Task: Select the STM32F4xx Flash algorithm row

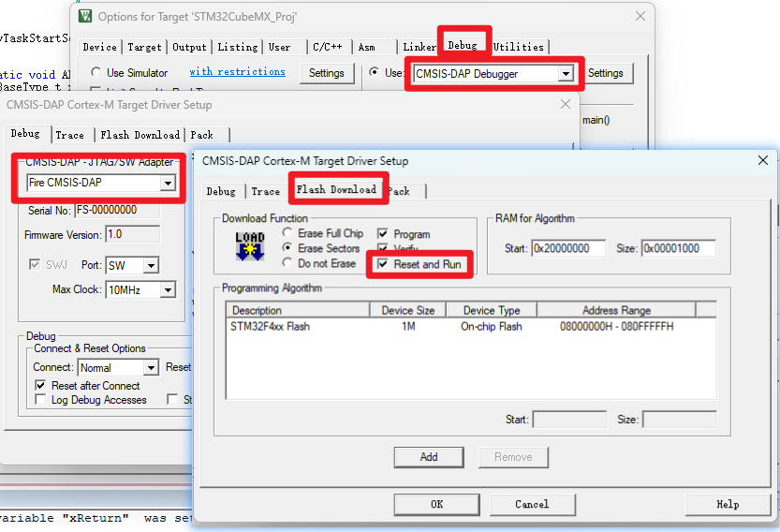Action: 471,327
